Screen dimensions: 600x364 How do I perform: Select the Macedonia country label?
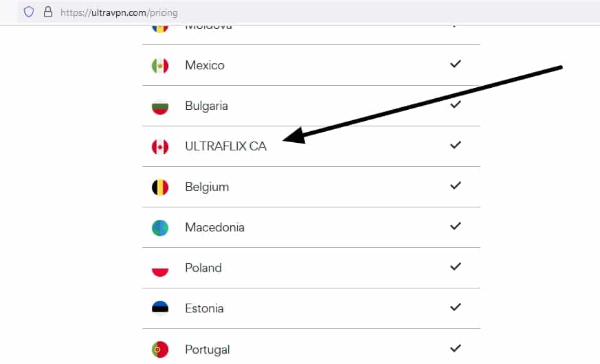[x=214, y=227]
